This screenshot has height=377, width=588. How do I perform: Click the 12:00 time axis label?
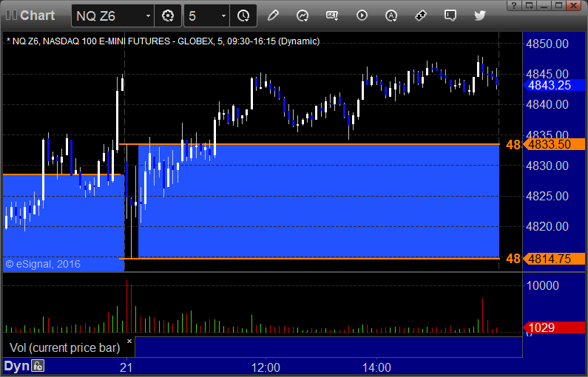[x=266, y=367]
